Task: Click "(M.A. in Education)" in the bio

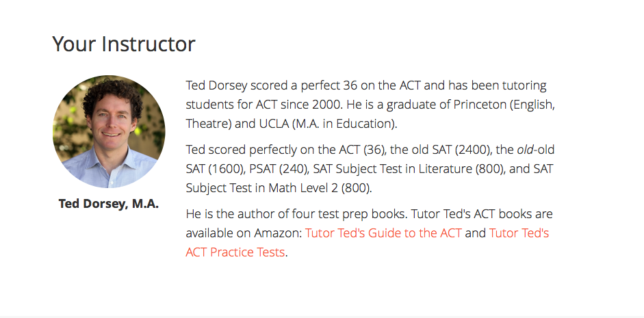Action: (x=344, y=124)
